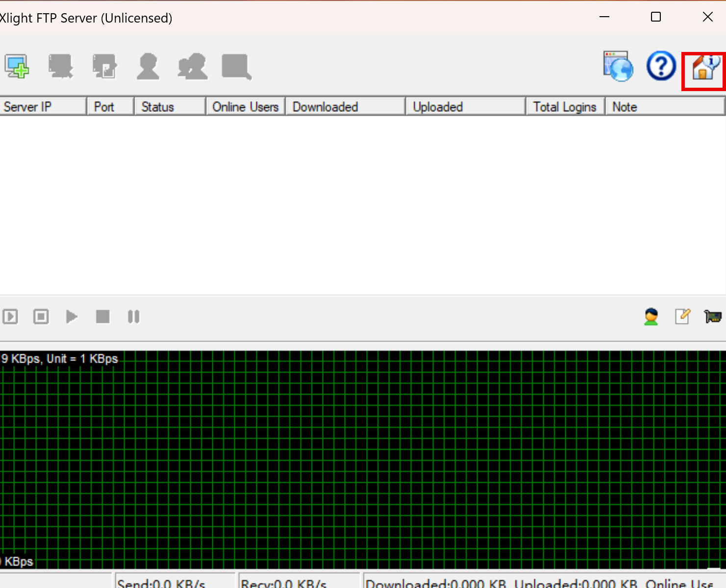The height and width of the screenshot is (588, 726).
Task: Click inside the bandwidth traffic graph
Action: tap(363, 461)
